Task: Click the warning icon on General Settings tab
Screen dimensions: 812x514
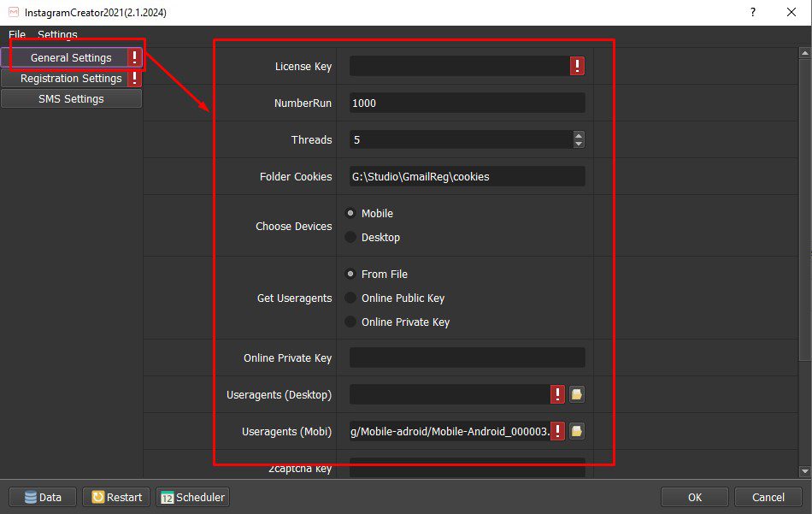Action: [135, 57]
